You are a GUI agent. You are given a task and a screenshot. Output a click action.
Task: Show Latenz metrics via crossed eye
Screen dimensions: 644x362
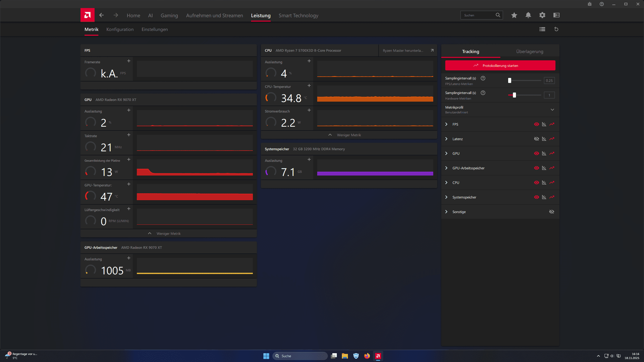click(536, 139)
